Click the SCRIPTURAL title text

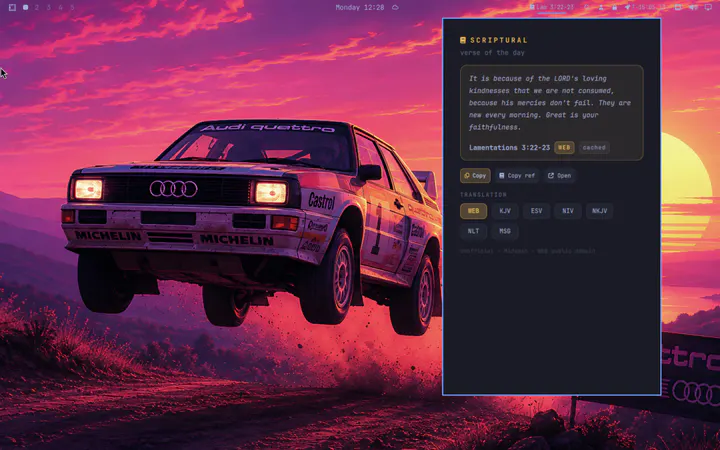coord(499,40)
